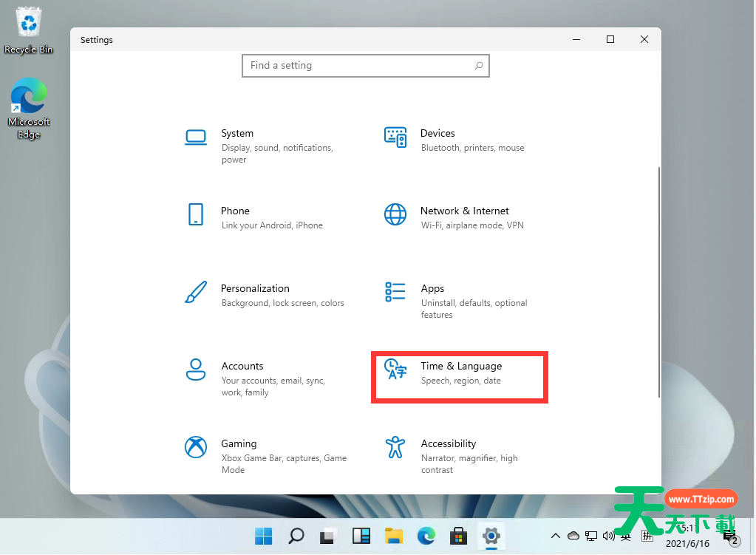756x555 pixels.
Task: Open the Devices settings icon
Action: 395,137
